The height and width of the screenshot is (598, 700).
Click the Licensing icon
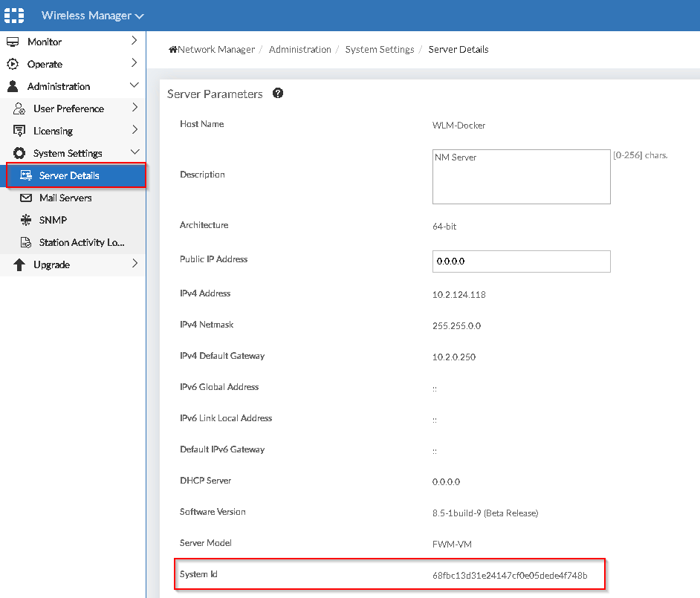(x=19, y=131)
